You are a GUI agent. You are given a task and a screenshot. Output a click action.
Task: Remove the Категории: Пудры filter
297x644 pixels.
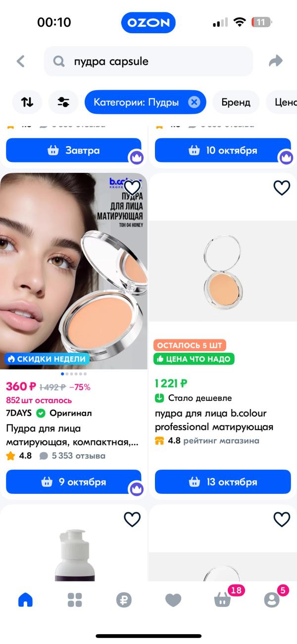[194, 103]
